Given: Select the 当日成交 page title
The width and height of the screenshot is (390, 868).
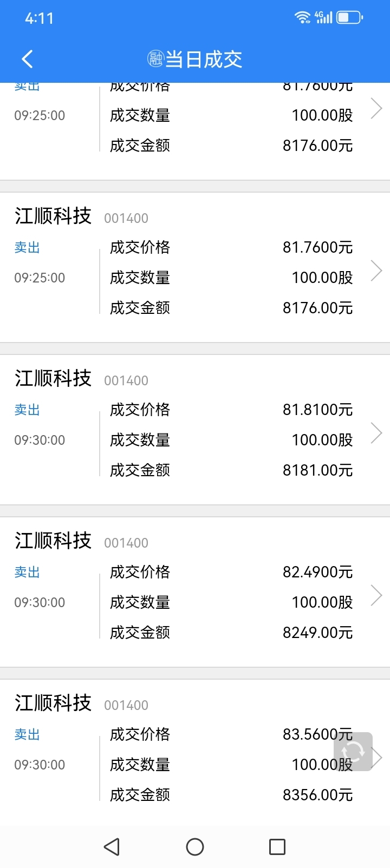Looking at the screenshot, I should [x=204, y=59].
